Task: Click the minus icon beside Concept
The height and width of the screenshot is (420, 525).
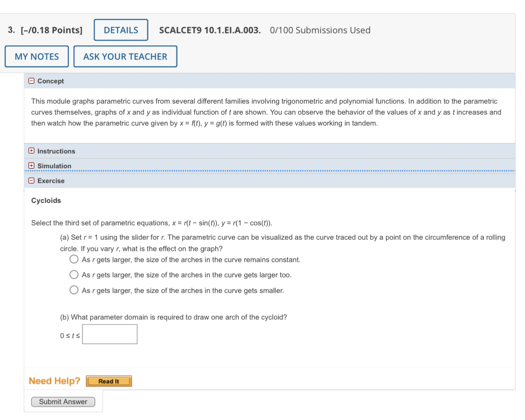Action: tap(31, 81)
